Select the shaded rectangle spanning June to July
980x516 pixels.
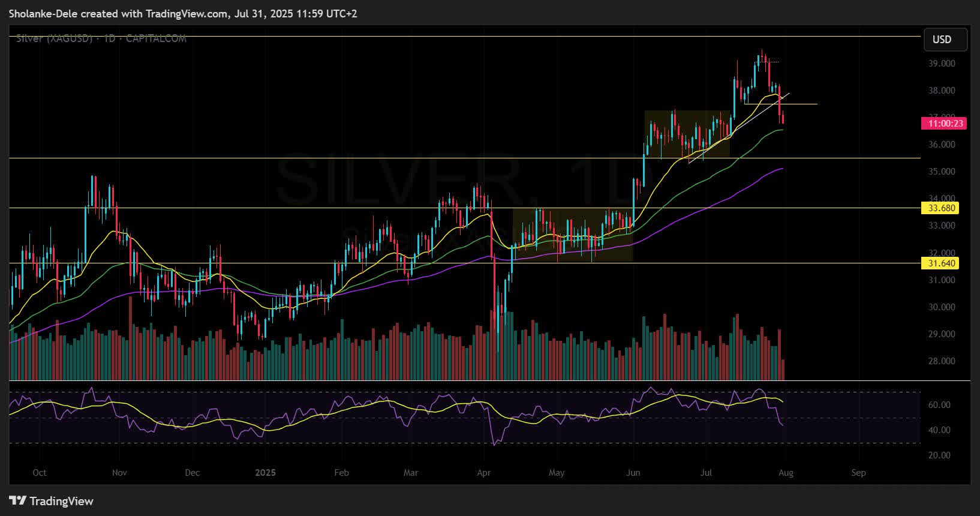pos(687,134)
